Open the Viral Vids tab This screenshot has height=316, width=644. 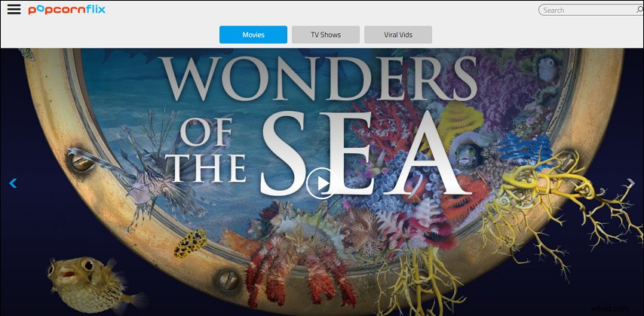398,35
